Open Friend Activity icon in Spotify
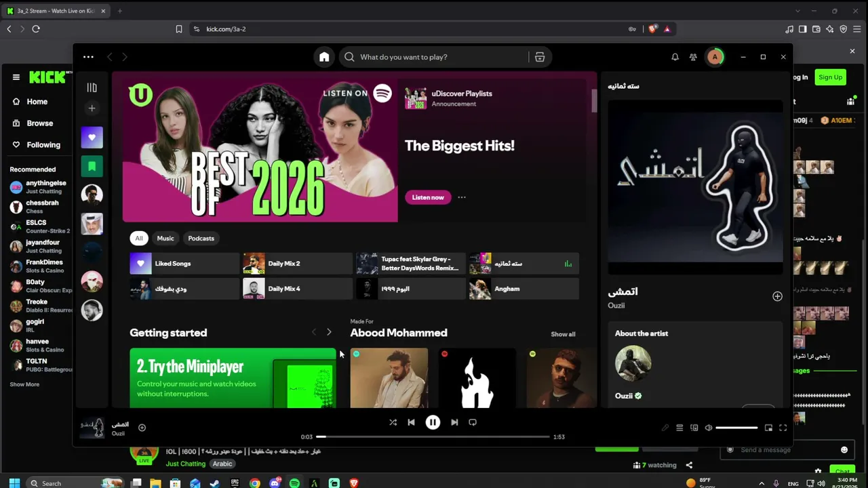 click(x=693, y=57)
